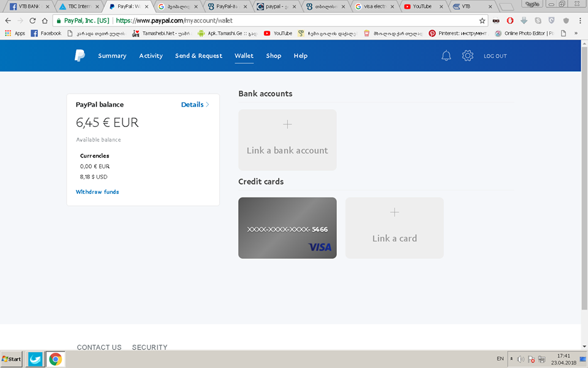Switch to the YouTube tab
Image resolution: width=588 pixels, height=368 pixels.
pyautogui.click(x=423, y=6)
